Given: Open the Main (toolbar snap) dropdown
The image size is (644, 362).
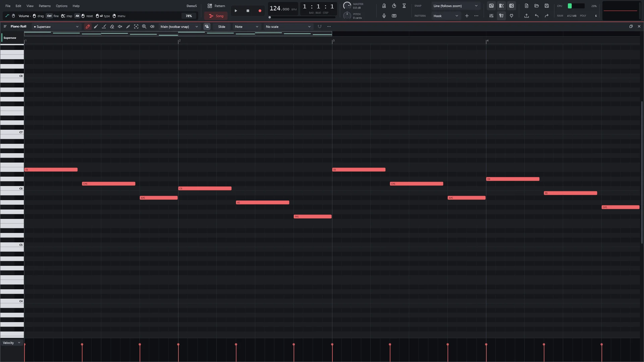Looking at the screenshot, I should tap(179, 26).
